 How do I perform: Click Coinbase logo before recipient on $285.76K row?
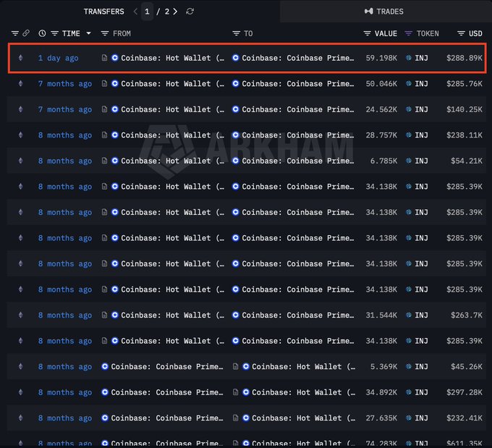235,83
